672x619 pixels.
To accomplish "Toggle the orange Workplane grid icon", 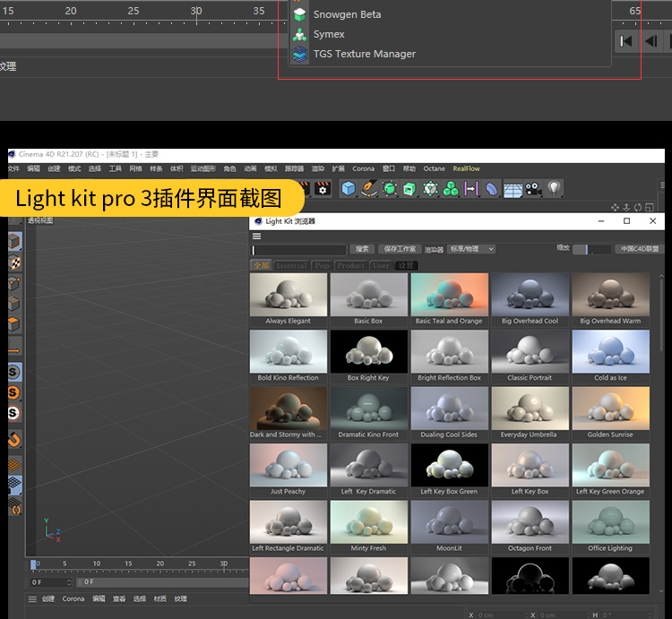I will (x=14, y=464).
